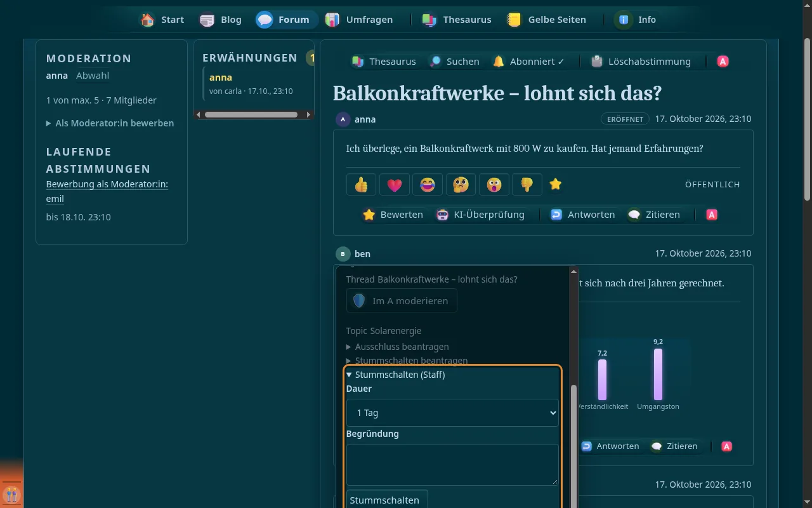React with thinking face on anna's post

tap(461, 185)
